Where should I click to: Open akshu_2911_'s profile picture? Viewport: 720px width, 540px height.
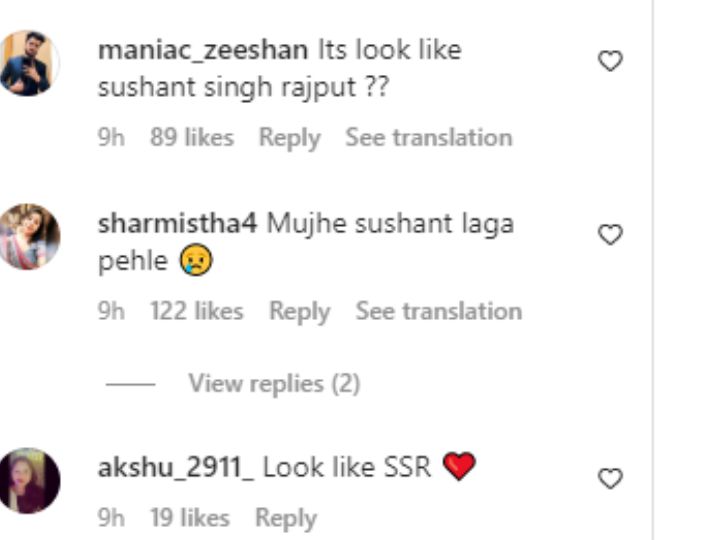click(29, 480)
